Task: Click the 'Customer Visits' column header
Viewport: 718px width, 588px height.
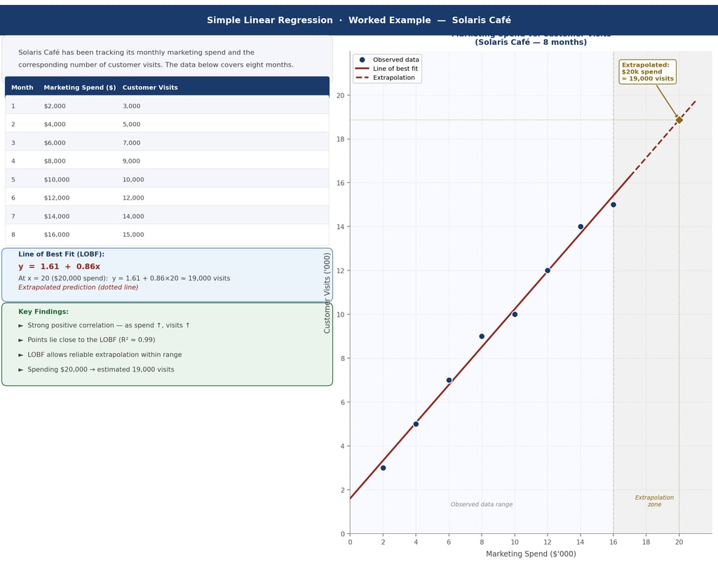Action: pos(150,88)
